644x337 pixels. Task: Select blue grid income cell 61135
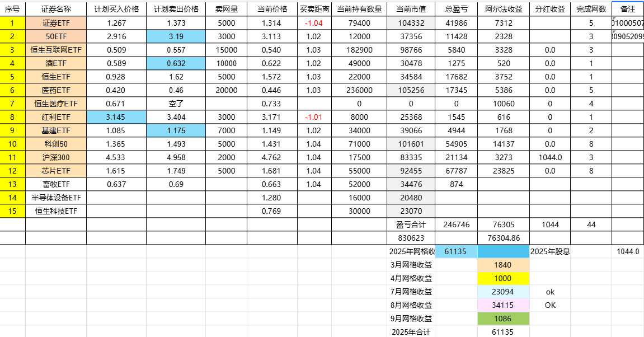click(457, 251)
